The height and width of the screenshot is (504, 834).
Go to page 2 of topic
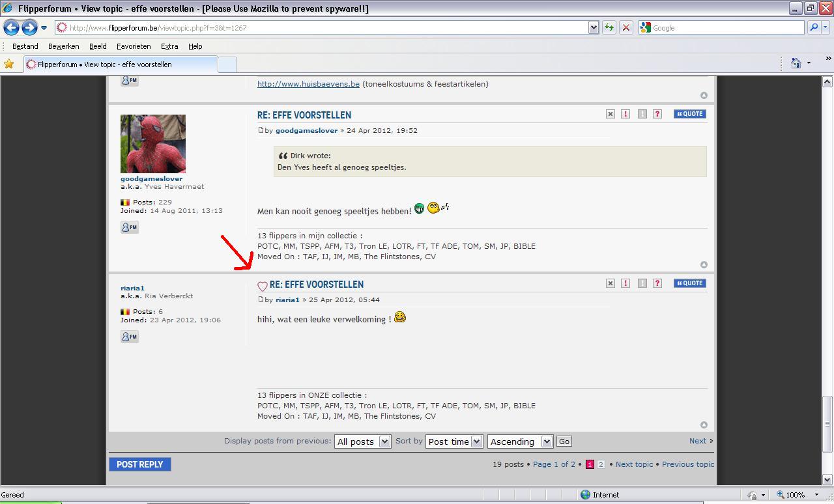click(x=601, y=464)
